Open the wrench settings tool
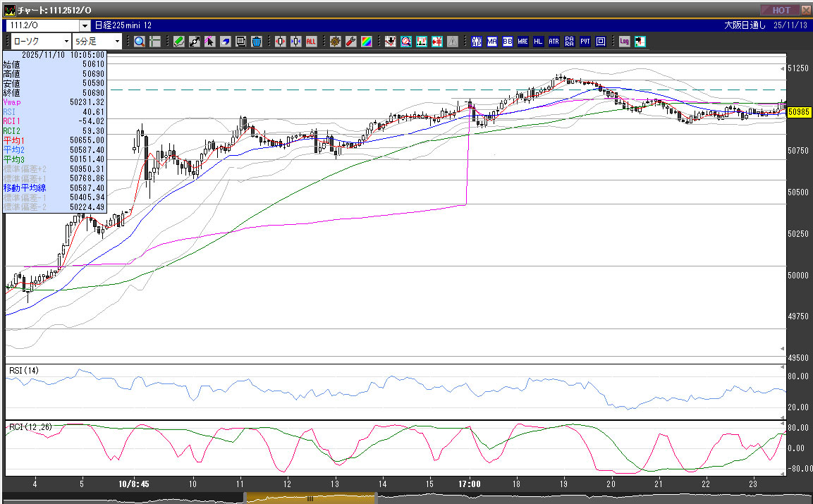The height and width of the screenshot is (504, 813). (x=350, y=42)
